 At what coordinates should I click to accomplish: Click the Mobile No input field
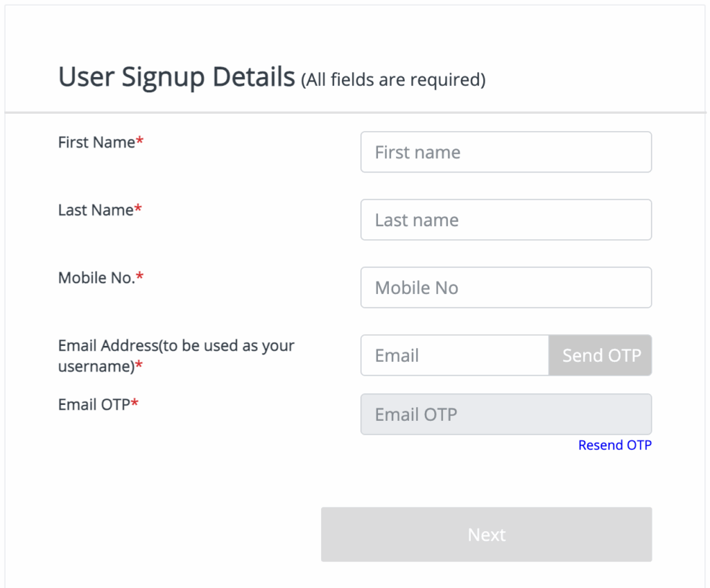point(505,287)
